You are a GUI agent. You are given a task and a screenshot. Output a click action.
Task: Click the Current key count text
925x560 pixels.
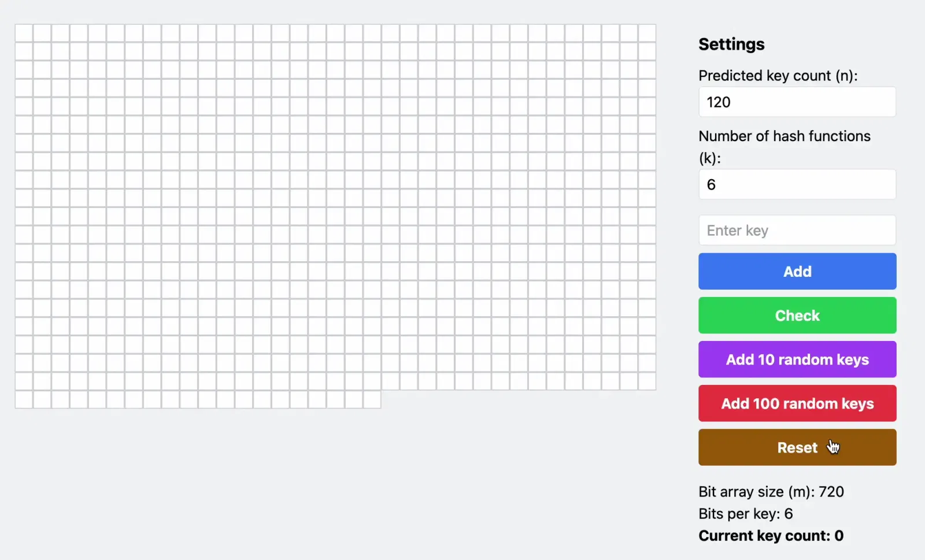[x=770, y=536]
